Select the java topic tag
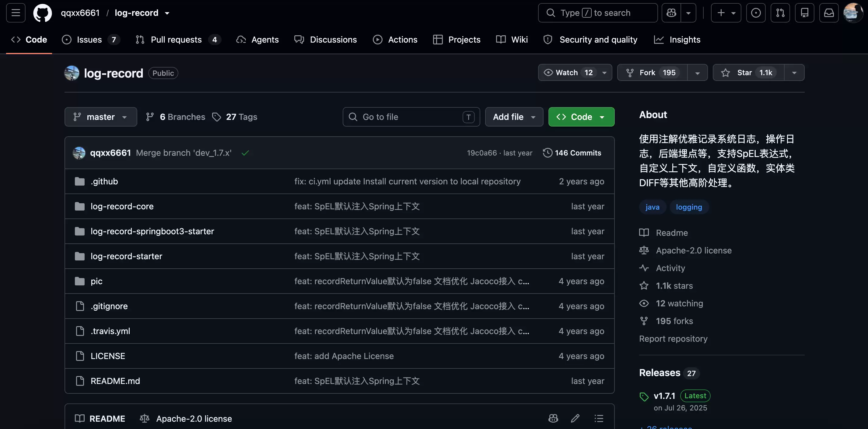The width and height of the screenshot is (868, 429). pyautogui.click(x=652, y=207)
